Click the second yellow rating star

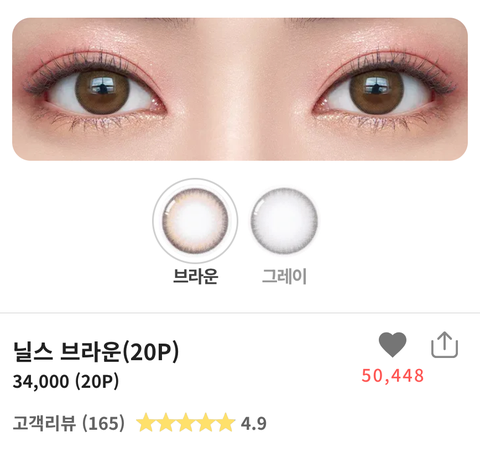166,422
